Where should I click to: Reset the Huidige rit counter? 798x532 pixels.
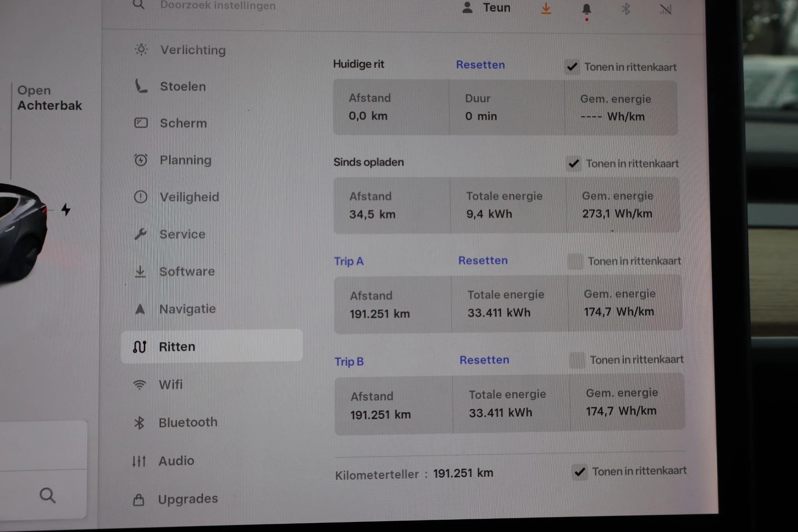tap(480, 65)
